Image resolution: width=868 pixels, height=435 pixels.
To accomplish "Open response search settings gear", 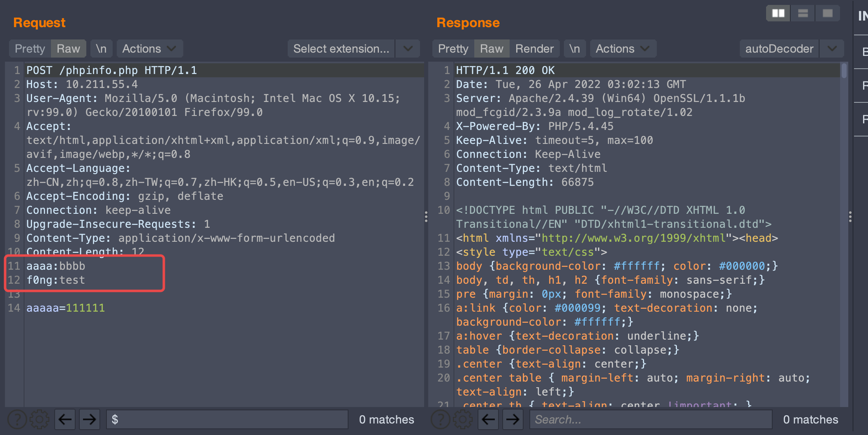I will (463, 419).
